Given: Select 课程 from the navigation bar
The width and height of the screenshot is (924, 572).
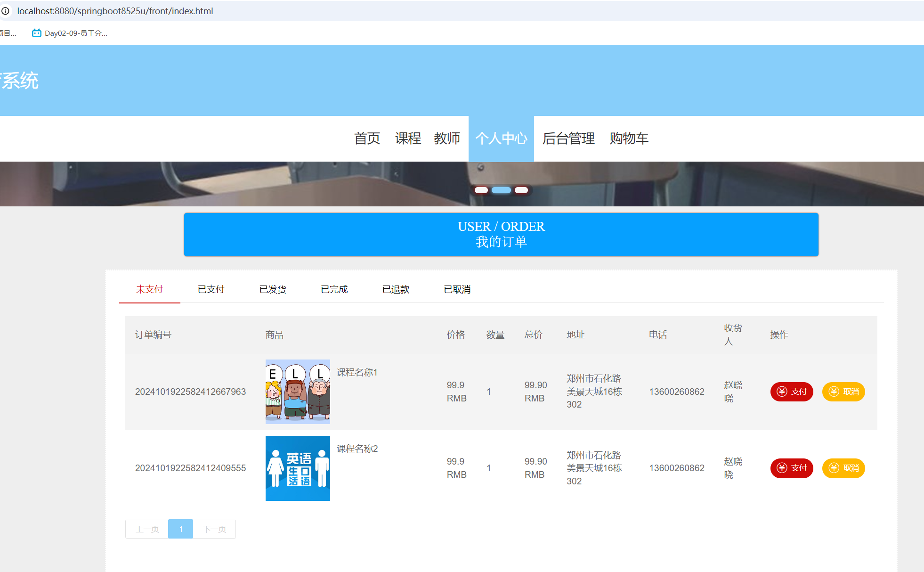Looking at the screenshot, I should (408, 139).
